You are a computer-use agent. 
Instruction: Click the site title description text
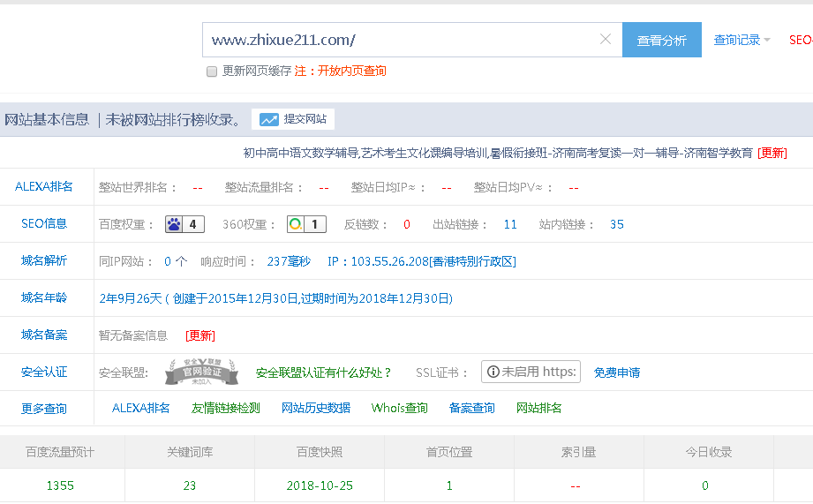[498, 153]
